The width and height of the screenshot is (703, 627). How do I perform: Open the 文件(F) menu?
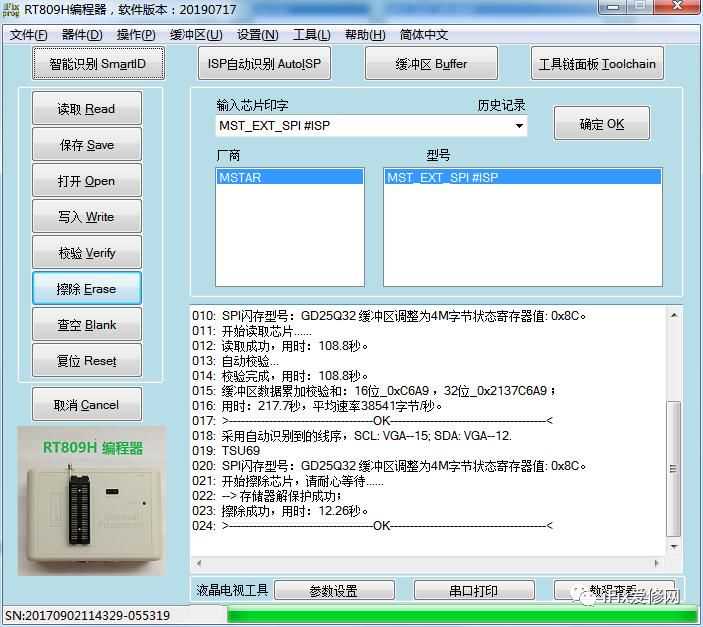tap(28, 35)
